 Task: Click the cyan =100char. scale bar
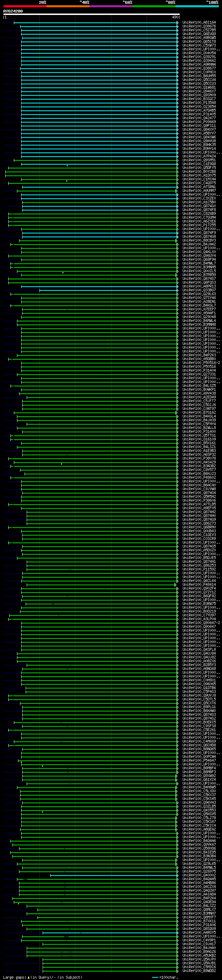click(x=155, y=977)
